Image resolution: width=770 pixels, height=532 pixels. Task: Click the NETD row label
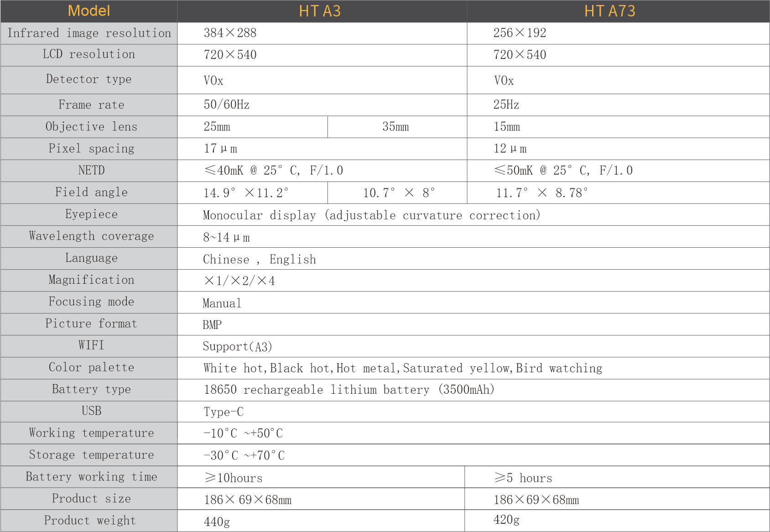coord(91,171)
